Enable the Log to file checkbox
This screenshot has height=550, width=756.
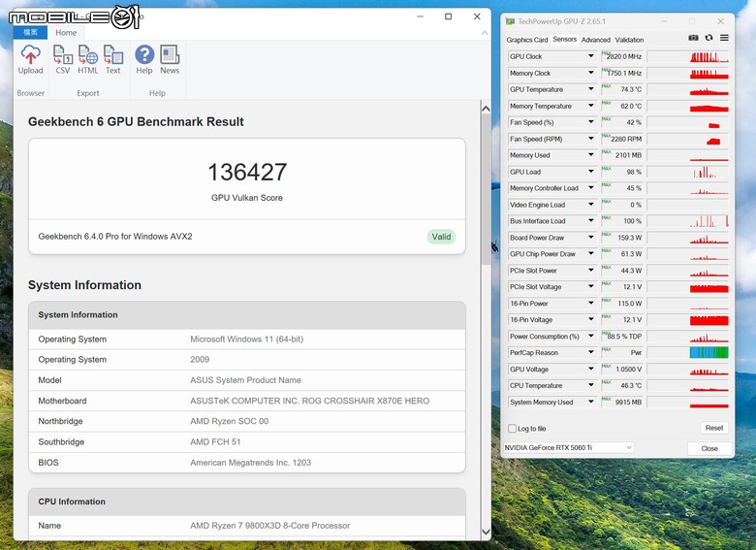[x=512, y=429]
